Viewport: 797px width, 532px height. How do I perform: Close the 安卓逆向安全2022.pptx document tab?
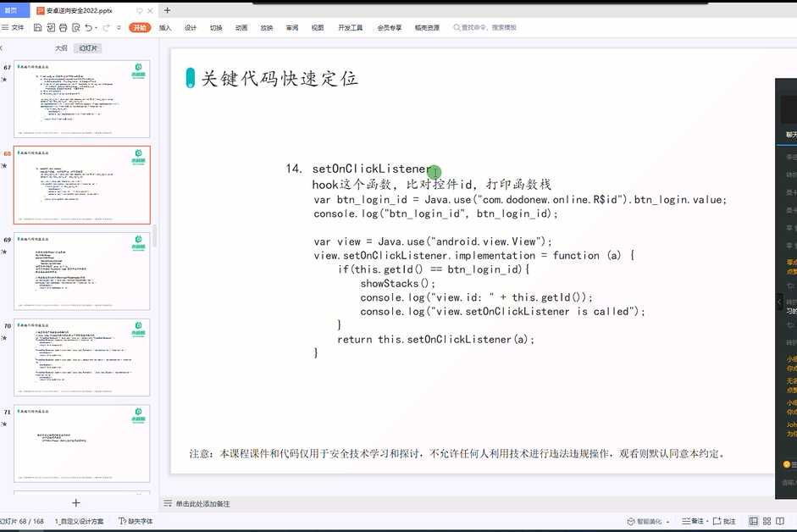point(150,11)
